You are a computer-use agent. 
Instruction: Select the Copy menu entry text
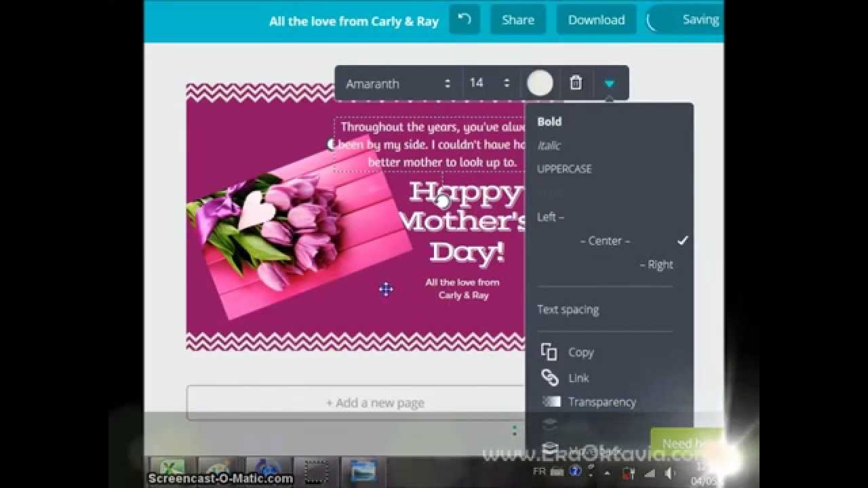click(x=581, y=352)
